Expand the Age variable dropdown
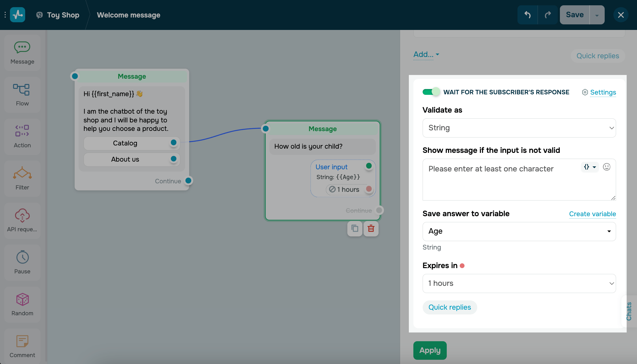 (519, 231)
